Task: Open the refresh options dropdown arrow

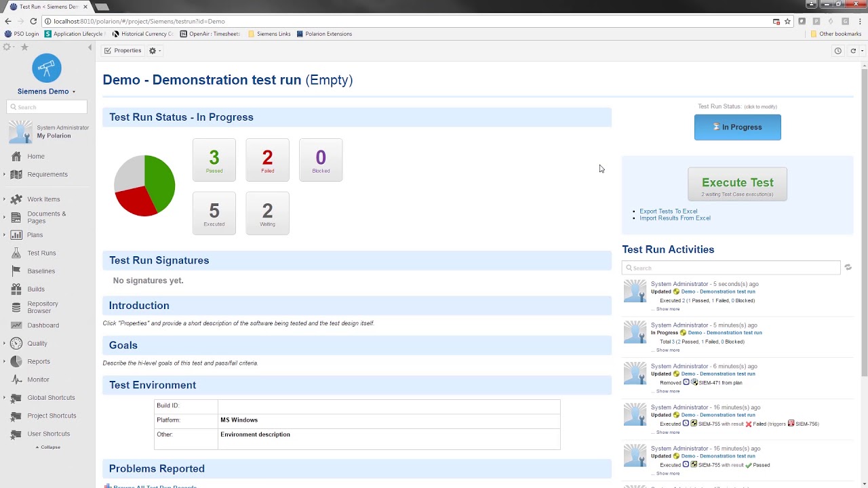Action: pos(862,51)
